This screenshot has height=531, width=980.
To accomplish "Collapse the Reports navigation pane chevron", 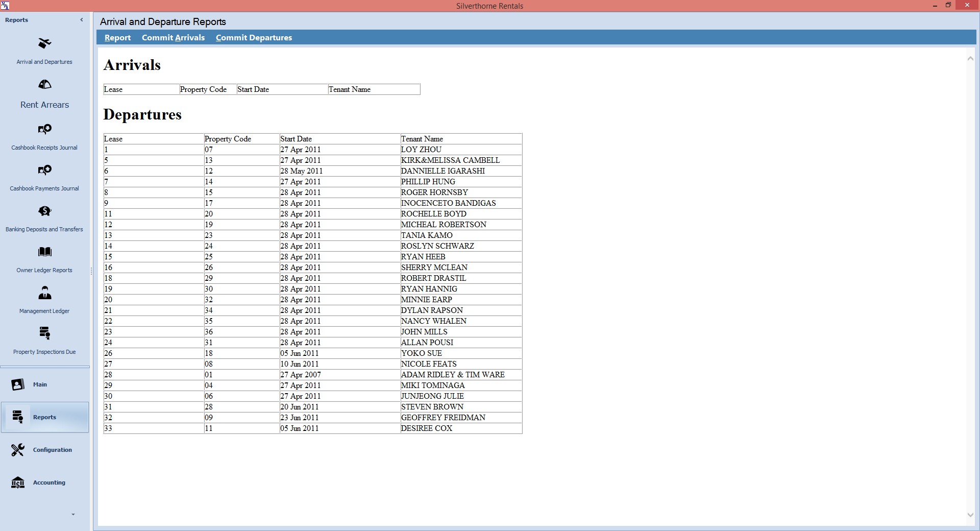I will click(82, 20).
